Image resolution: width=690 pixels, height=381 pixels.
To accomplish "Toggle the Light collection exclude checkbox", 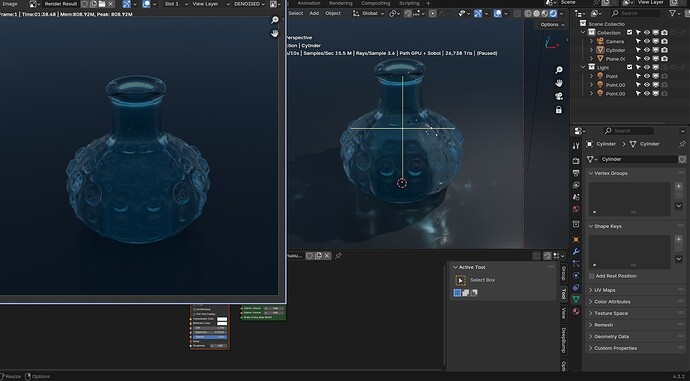I will point(630,67).
